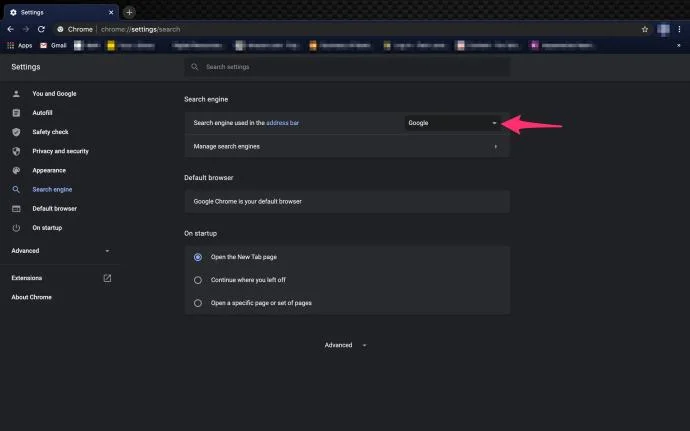Viewport: 690px width, 431px height.
Task: Click the Search engine magnifier icon in sidebar
Action: [16, 189]
